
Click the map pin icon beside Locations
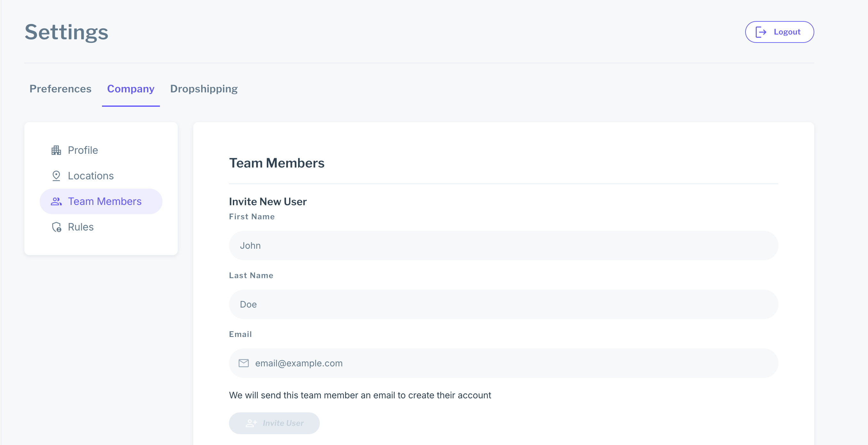click(x=56, y=176)
